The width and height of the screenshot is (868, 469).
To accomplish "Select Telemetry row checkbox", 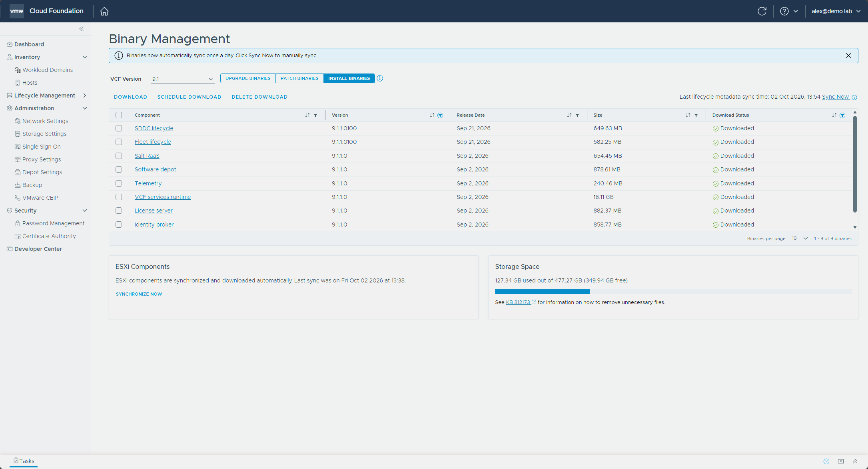I will [x=119, y=183].
